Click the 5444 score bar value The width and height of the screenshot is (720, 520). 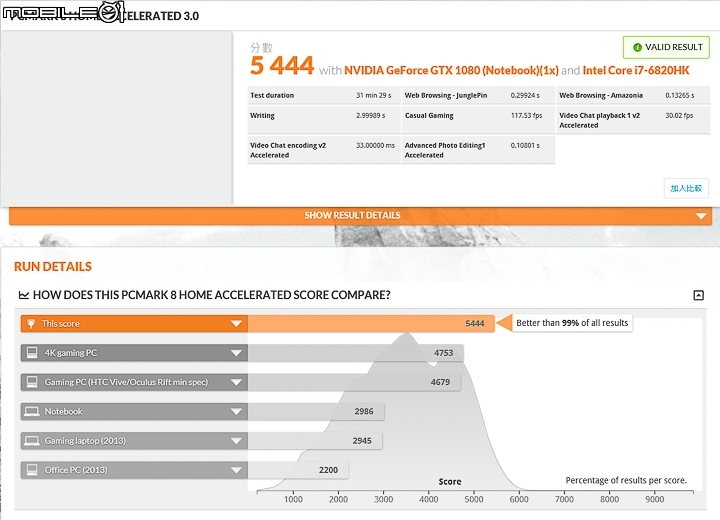pos(475,323)
